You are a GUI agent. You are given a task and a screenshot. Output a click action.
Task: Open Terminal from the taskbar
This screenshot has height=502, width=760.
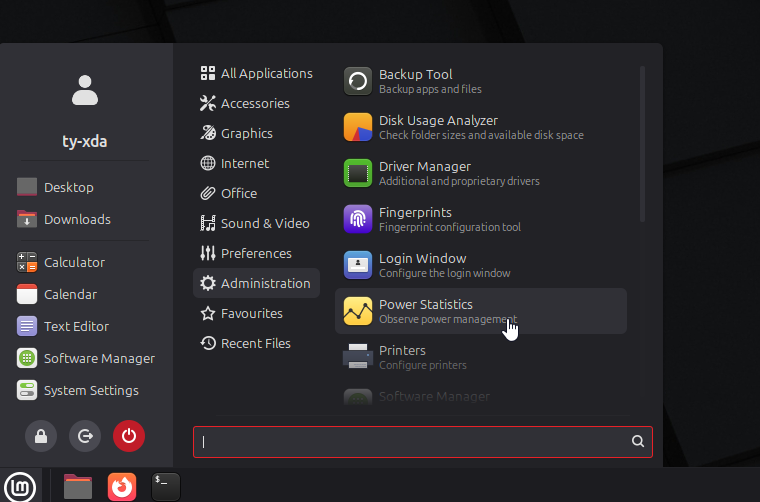coord(166,486)
